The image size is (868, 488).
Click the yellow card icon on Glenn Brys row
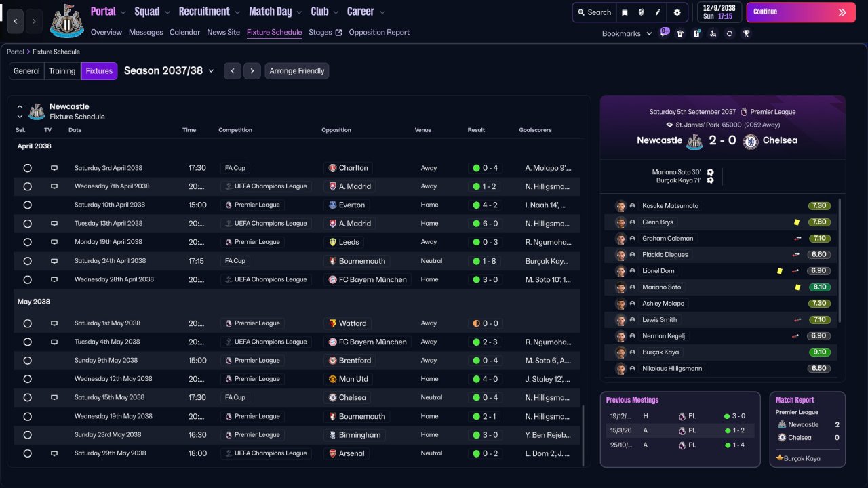(796, 222)
